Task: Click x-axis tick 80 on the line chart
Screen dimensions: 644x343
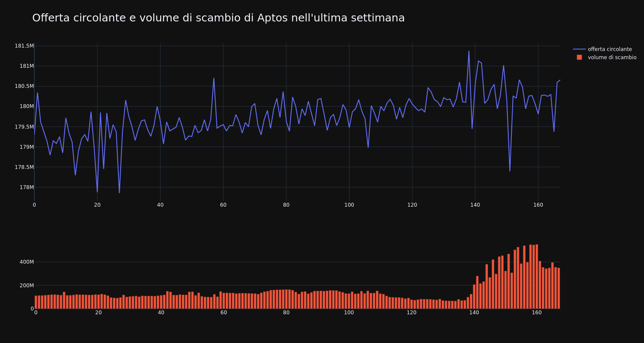Action: [286, 205]
